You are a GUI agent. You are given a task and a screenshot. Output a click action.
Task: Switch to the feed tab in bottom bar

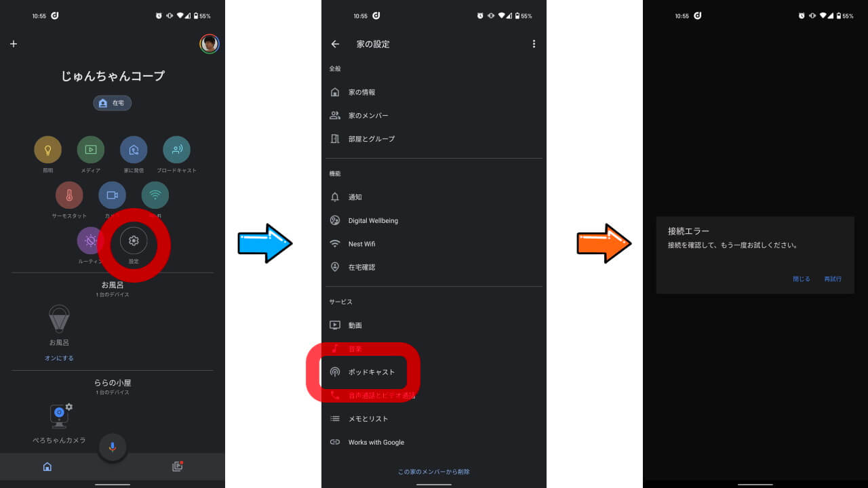click(178, 466)
